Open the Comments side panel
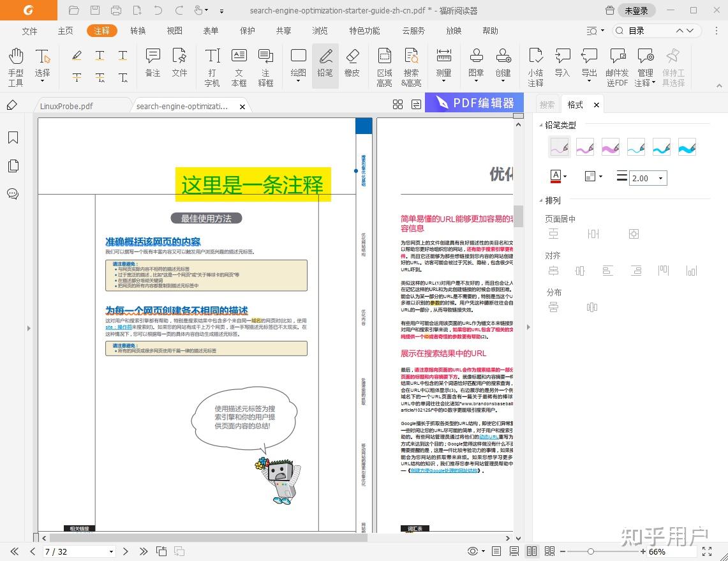This screenshot has height=561, width=728. pyautogui.click(x=13, y=193)
